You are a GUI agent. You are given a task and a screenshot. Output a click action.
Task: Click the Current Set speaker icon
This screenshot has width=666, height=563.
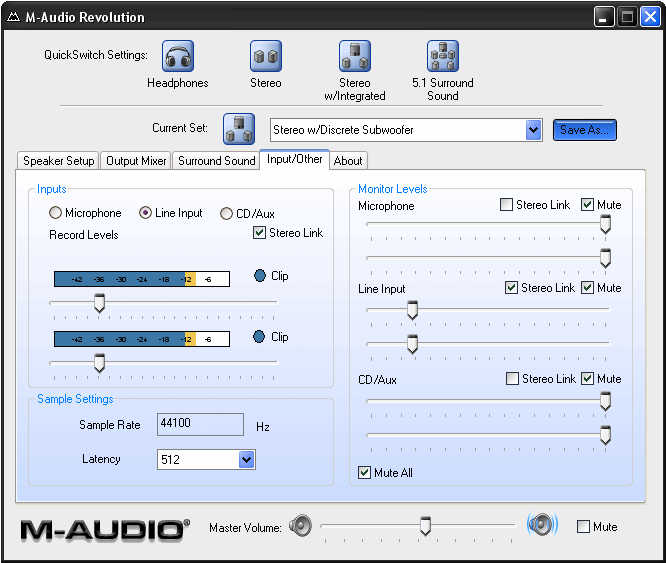pos(239,129)
